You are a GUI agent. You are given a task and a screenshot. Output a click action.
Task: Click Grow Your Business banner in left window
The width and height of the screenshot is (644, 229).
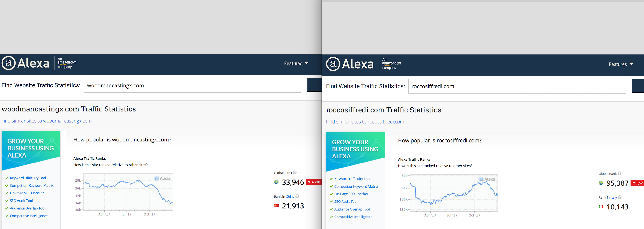click(x=31, y=149)
